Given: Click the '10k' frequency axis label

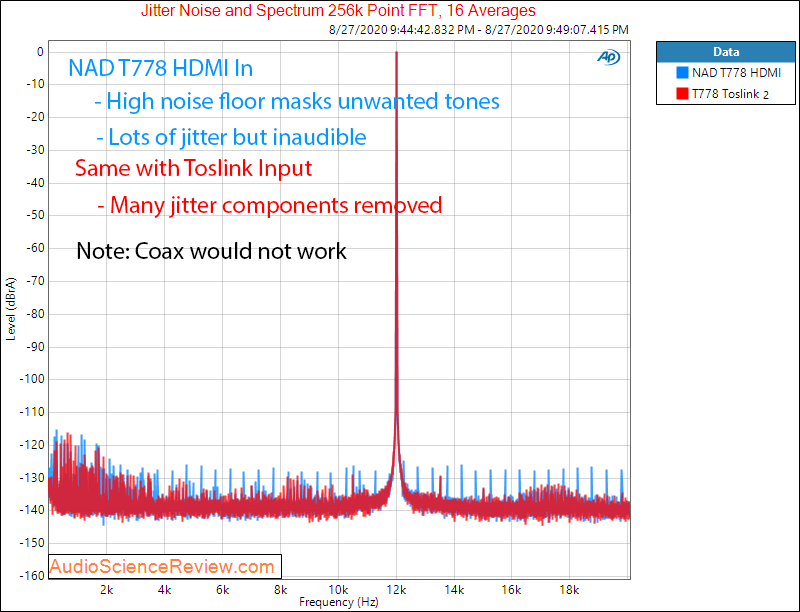Looking at the screenshot, I should click(338, 590).
